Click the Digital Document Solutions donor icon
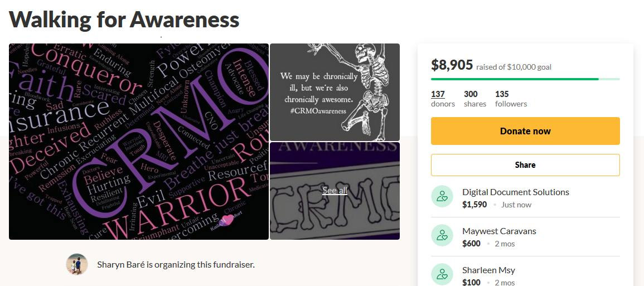 442,196
